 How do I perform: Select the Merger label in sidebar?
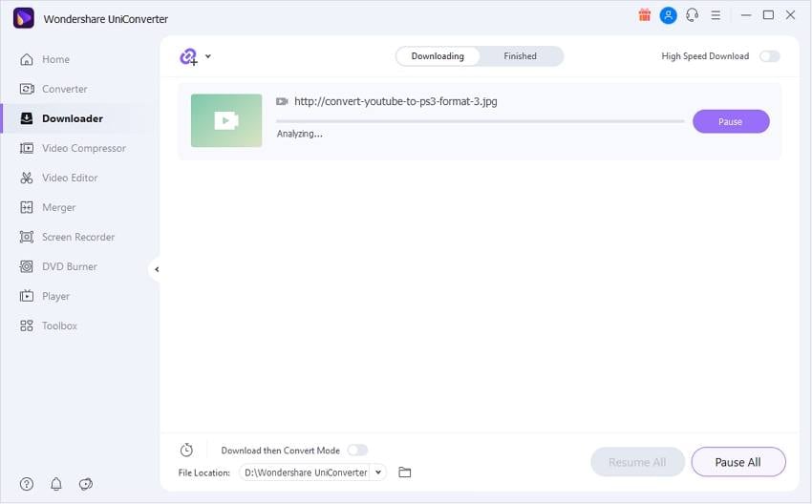pos(59,207)
